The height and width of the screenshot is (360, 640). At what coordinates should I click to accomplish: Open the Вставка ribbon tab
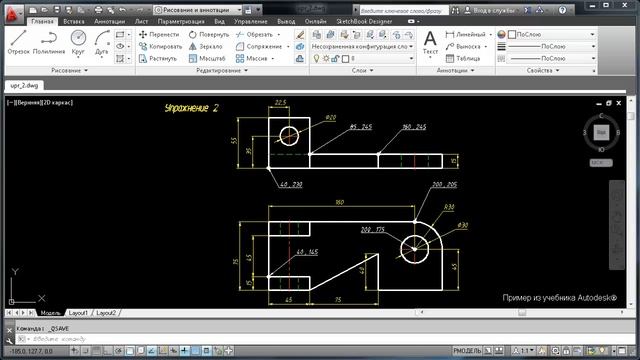74,21
